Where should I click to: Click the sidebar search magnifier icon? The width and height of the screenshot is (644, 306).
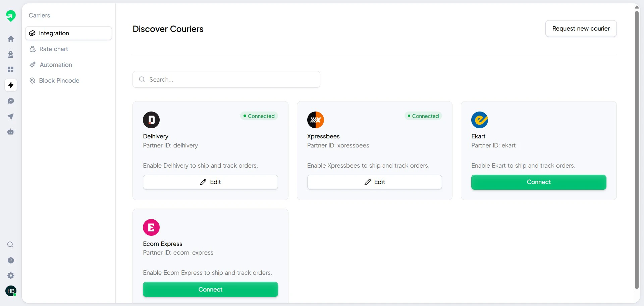click(10, 245)
